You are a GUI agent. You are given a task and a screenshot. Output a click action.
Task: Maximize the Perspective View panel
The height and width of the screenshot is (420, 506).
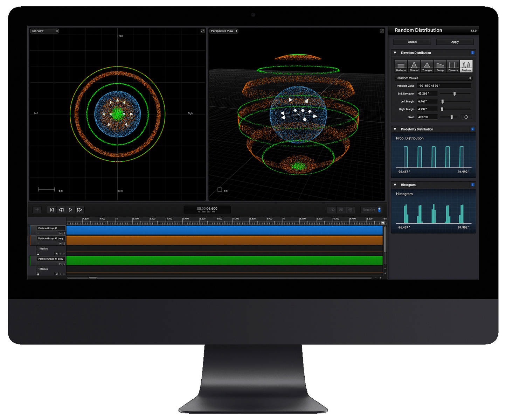click(382, 31)
